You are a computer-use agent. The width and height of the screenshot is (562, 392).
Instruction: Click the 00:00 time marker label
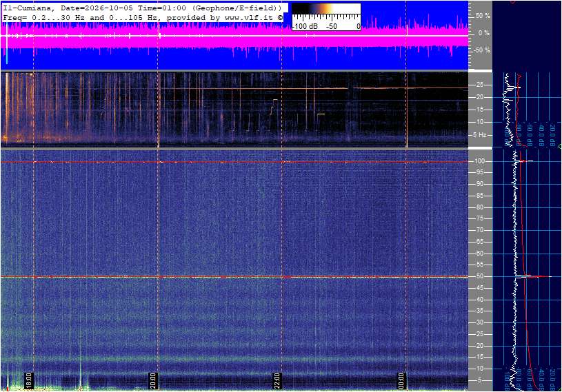[401, 380]
